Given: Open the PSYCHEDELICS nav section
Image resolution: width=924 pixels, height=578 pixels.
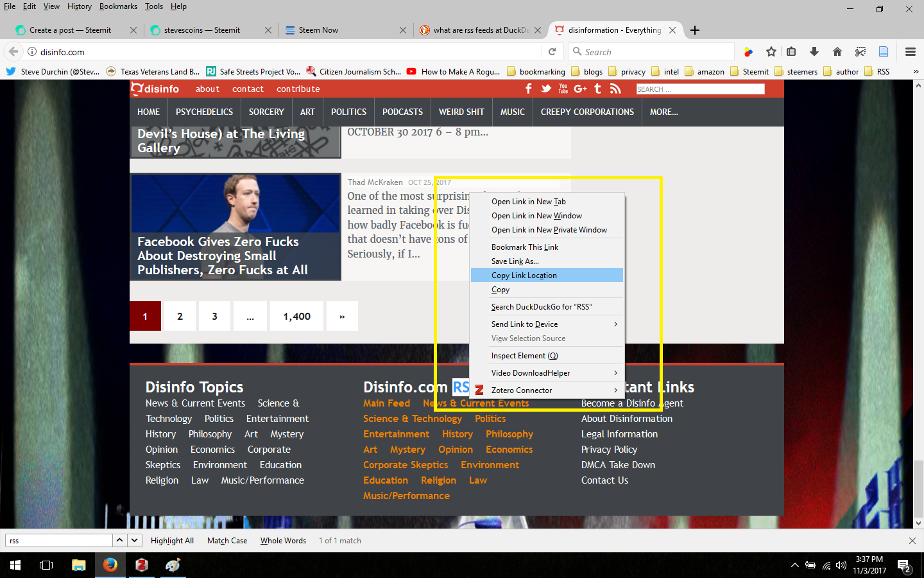Looking at the screenshot, I should (x=204, y=112).
